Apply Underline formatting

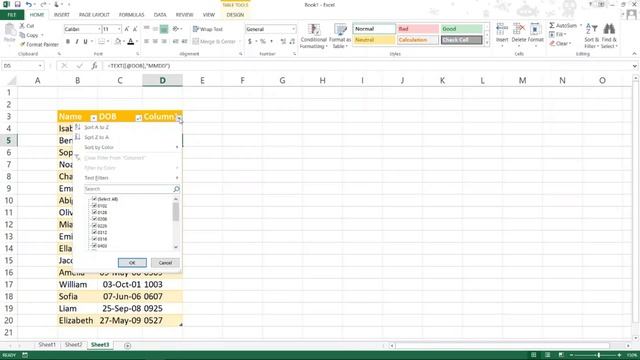pos(85,42)
